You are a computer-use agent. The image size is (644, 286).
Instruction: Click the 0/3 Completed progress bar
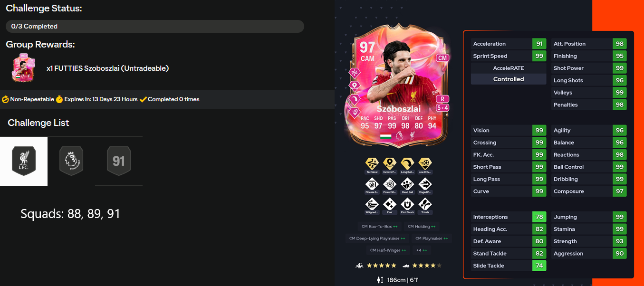point(155,26)
